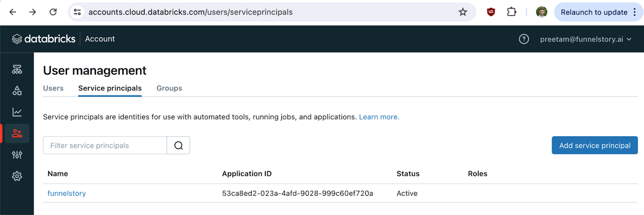Screen dimensions: 644x215
Task: Open the Chrome profile avatar
Action: tap(542, 12)
